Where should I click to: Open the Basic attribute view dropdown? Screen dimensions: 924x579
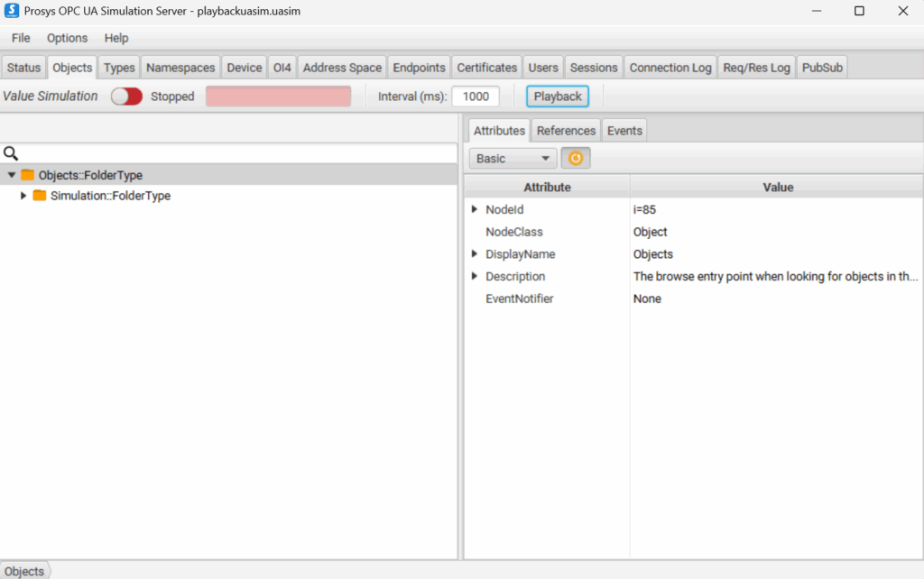513,158
